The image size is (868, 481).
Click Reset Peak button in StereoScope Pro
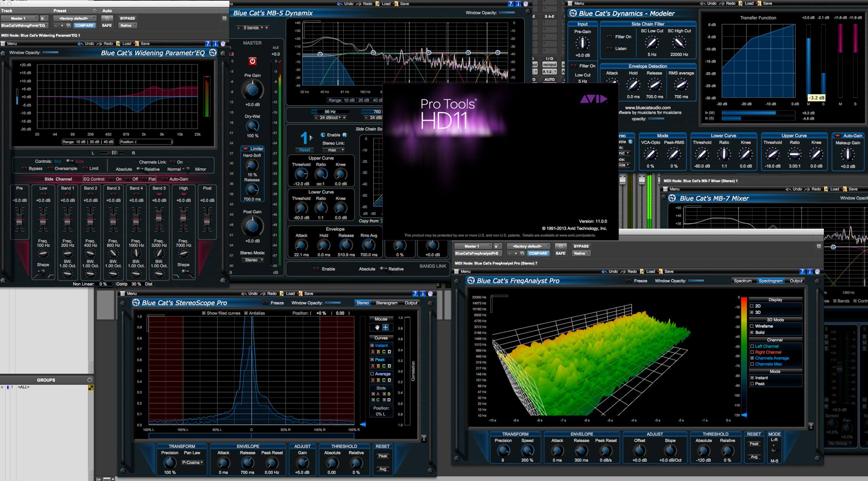383,456
